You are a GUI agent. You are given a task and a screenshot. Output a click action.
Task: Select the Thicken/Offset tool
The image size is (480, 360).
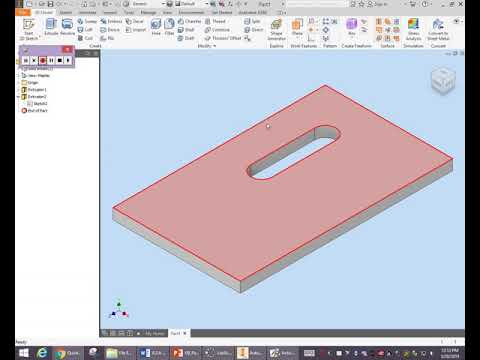click(x=223, y=38)
